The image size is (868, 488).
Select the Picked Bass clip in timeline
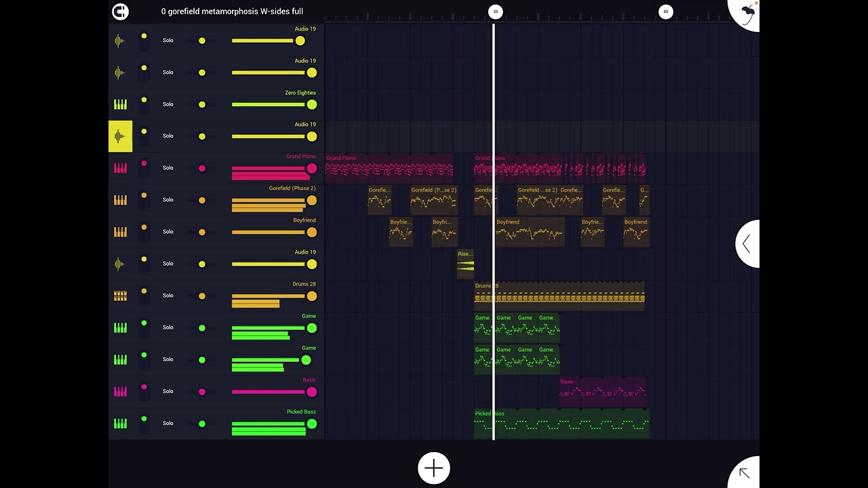[x=561, y=424]
